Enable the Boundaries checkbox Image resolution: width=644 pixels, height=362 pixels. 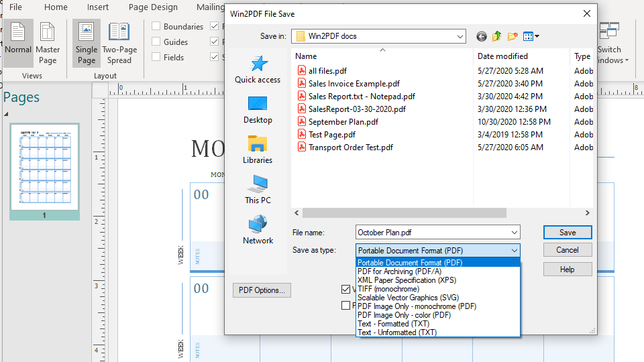point(156,27)
